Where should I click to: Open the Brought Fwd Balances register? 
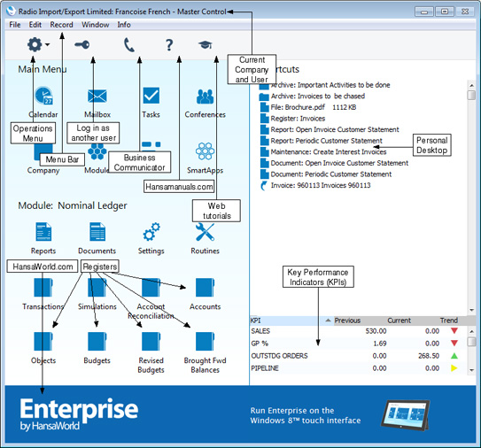205,341
